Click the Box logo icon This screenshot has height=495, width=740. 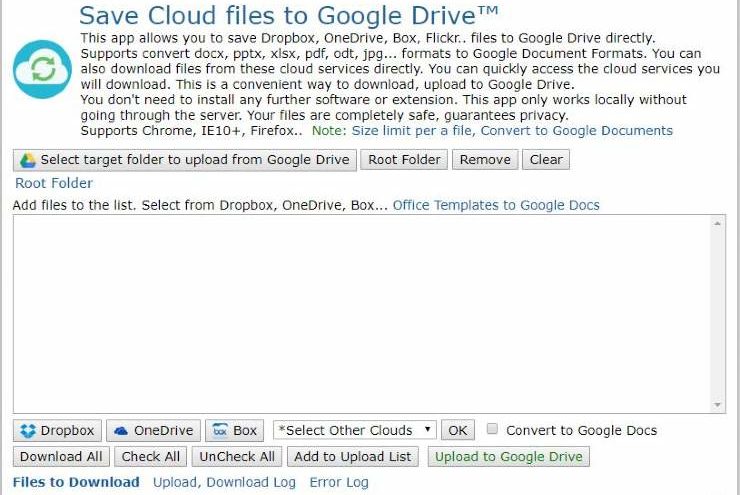pos(220,431)
